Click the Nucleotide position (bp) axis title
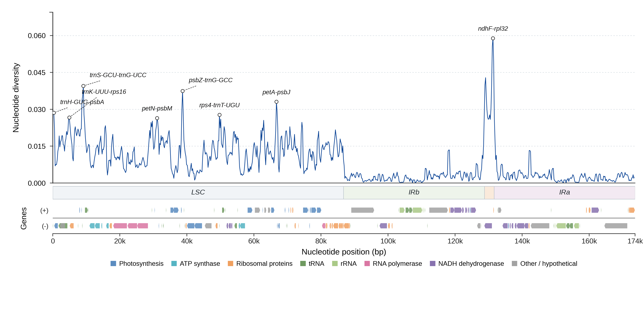Viewport: 644px width, 313px height. coord(344,252)
